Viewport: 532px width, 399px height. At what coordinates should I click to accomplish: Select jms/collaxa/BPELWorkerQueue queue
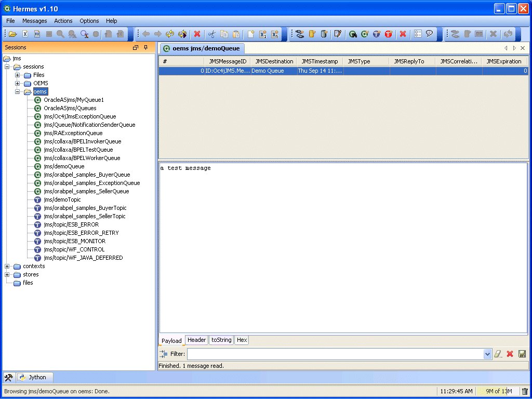(x=82, y=158)
